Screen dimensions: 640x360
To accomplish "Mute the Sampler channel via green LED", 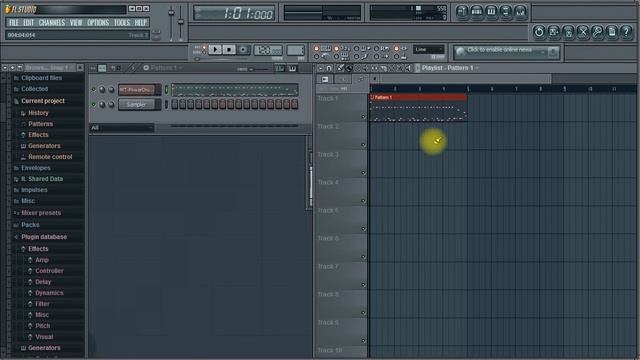I will click(x=93, y=104).
